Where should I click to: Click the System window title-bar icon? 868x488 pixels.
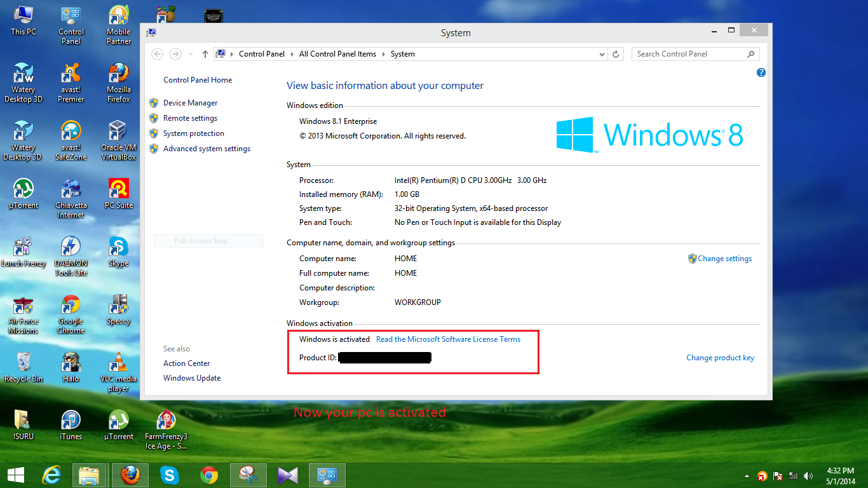(x=151, y=32)
